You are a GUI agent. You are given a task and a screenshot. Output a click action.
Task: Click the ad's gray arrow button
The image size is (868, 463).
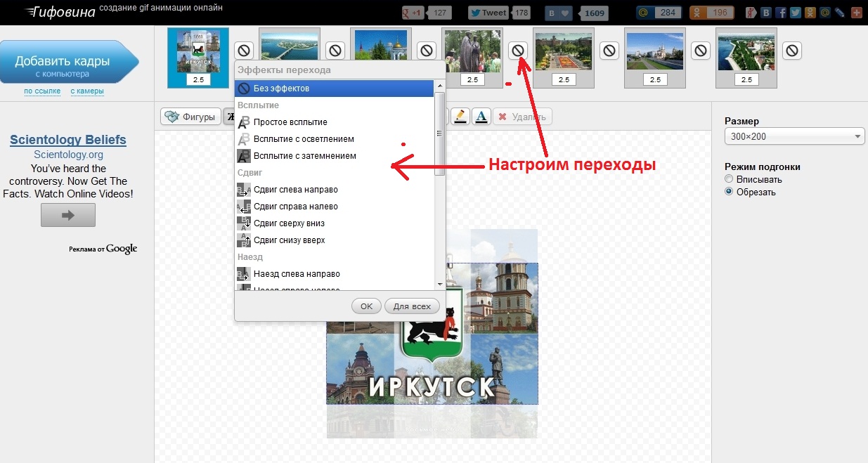(x=68, y=215)
